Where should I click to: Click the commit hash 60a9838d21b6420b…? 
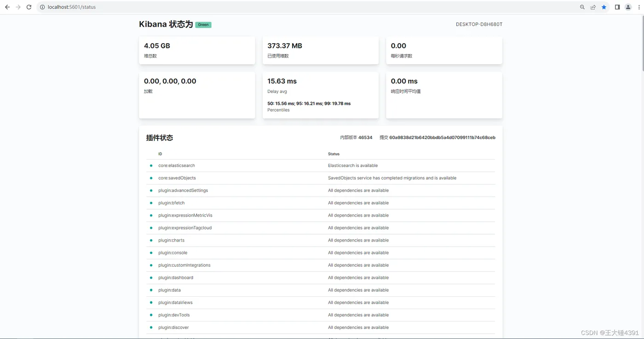point(442,138)
